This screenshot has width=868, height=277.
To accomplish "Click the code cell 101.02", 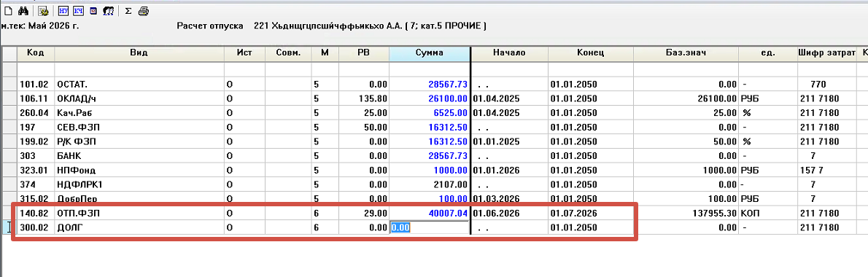I will tap(36, 84).
